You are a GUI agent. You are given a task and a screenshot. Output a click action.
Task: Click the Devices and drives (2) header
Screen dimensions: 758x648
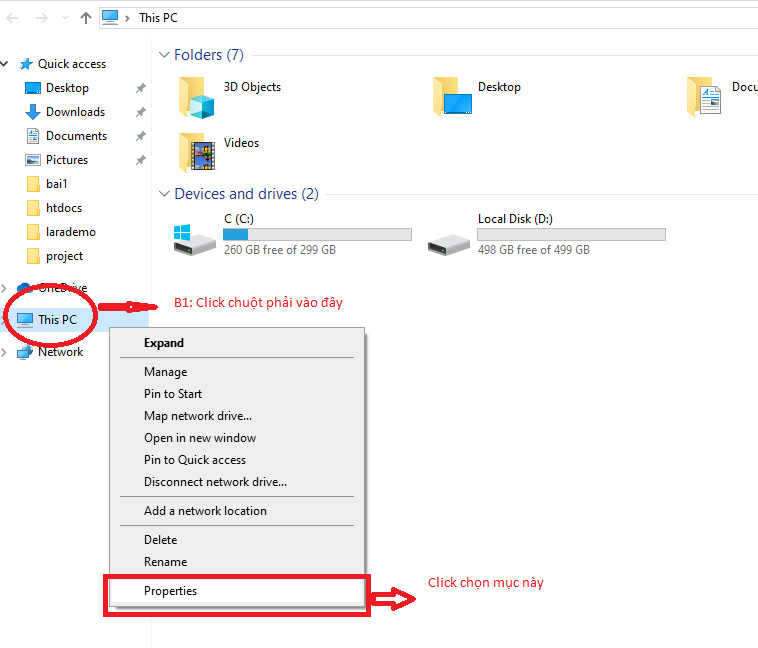(x=247, y=194)
